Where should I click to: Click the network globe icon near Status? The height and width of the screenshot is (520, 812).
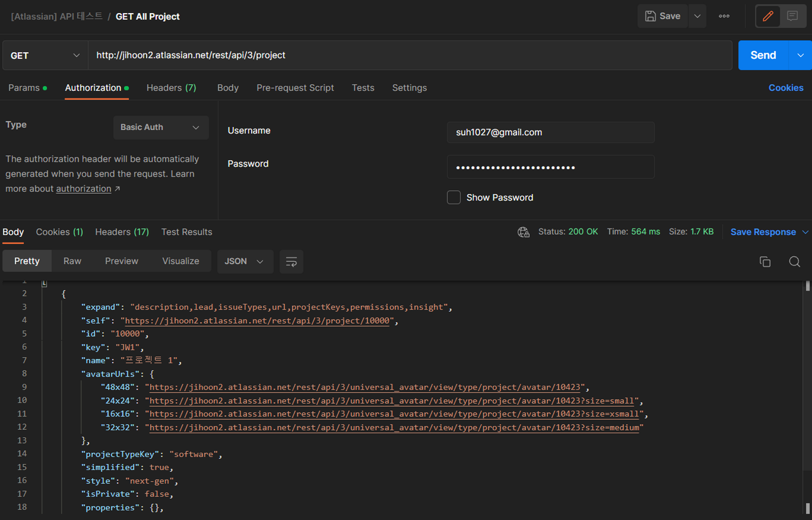pos(523,232)
